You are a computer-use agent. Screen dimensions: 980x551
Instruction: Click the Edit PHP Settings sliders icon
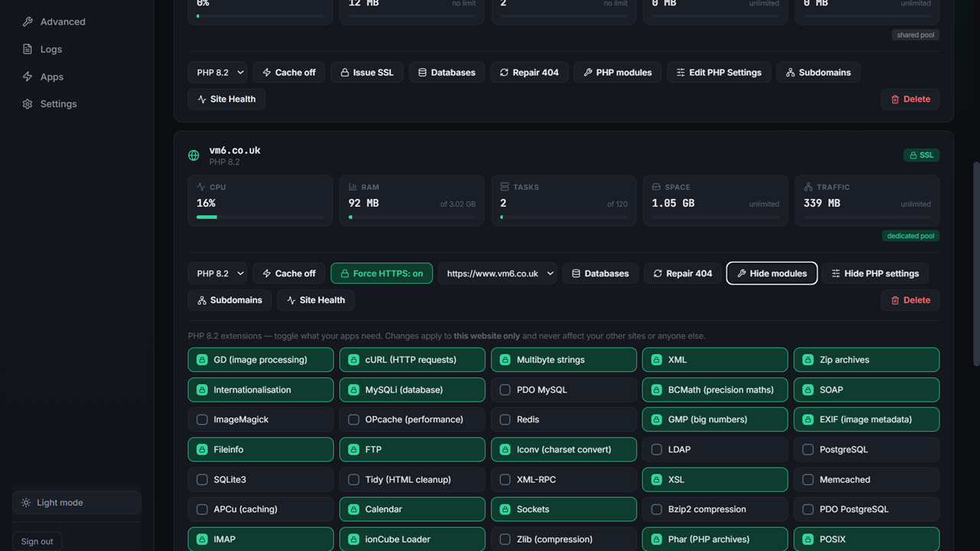tap(681, 72)
